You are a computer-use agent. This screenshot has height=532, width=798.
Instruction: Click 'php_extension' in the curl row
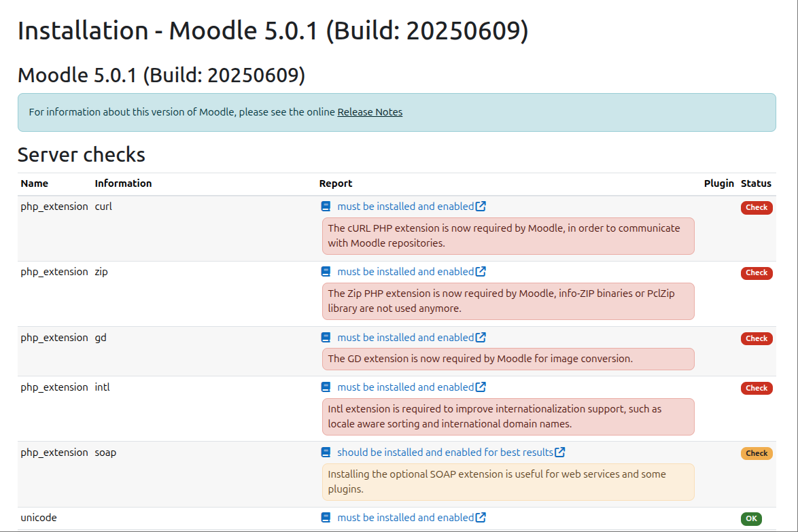(54, 207)
